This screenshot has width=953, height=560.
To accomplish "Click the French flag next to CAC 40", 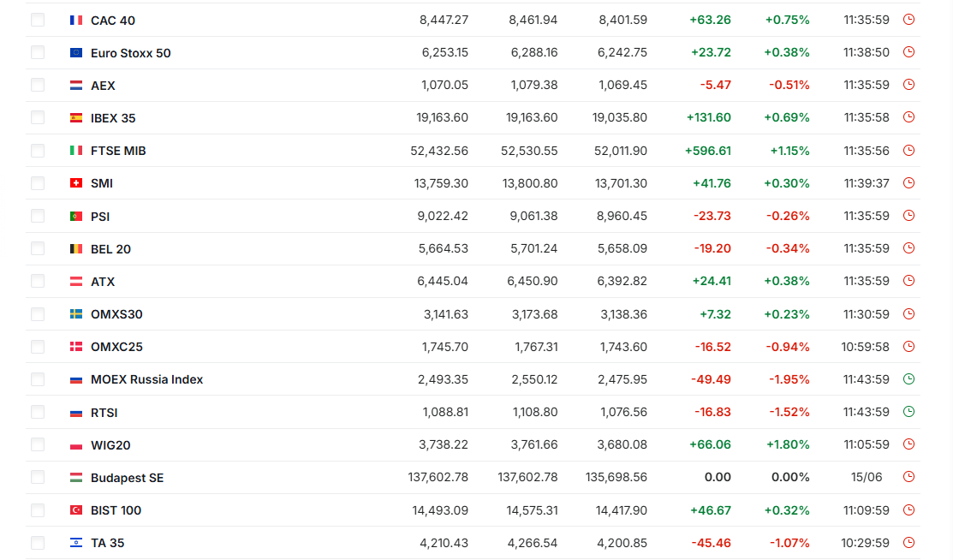I will pyautogui.click(x=76, y=20).
